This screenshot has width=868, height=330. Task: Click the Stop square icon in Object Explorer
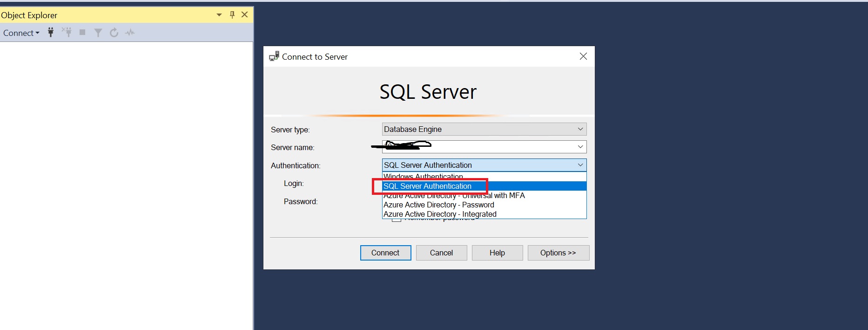click(82, 32)
